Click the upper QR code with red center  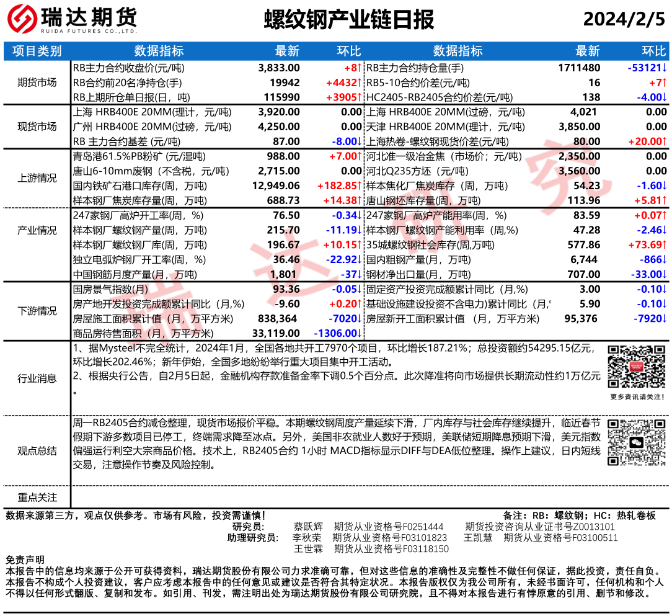[637, 367]
